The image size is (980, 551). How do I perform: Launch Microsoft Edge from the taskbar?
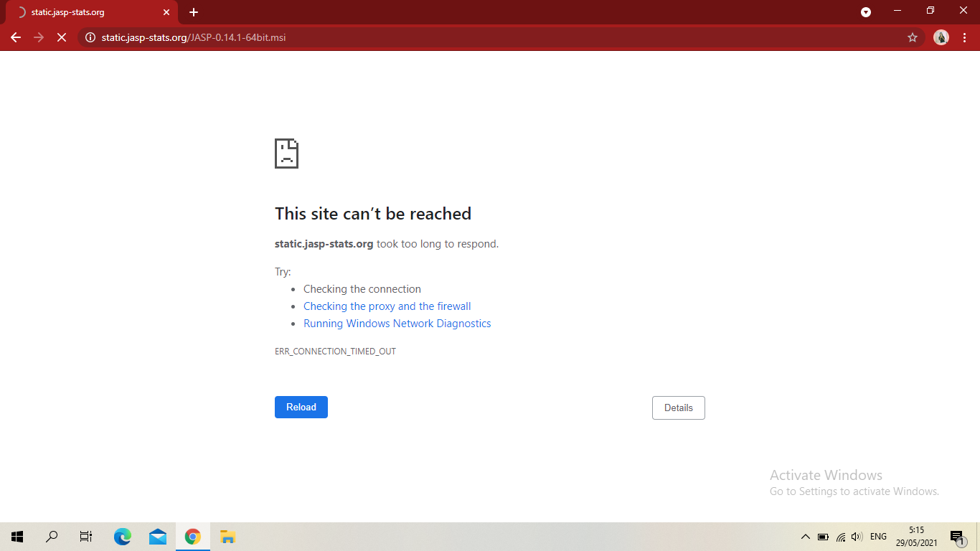[x=122, y=536]
